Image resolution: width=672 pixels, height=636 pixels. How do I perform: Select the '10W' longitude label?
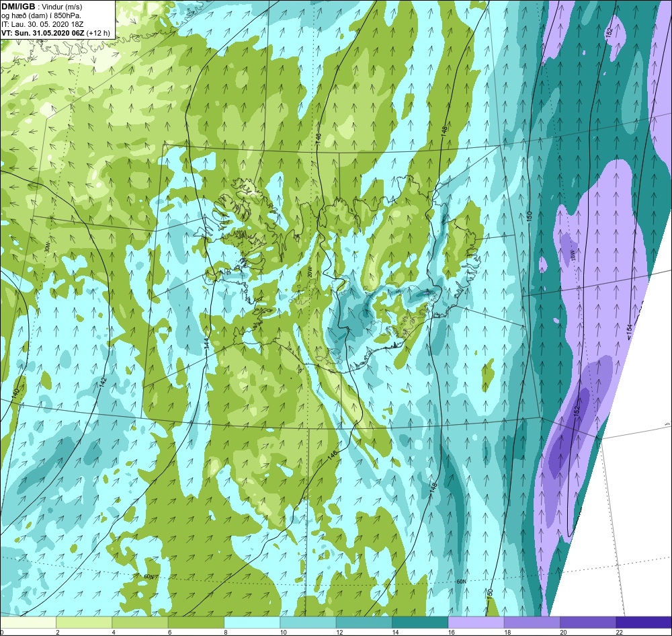click(573, 256)
